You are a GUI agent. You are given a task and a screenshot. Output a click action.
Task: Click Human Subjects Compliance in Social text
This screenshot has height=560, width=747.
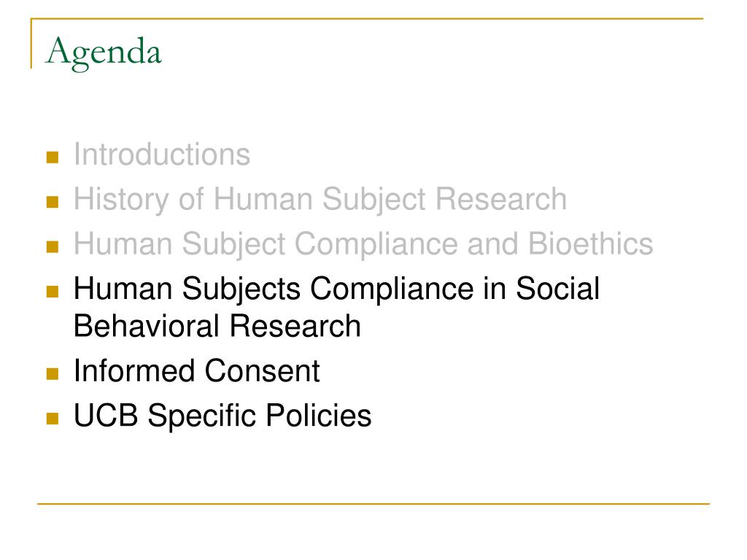pyautogui.click(x=336, y=289)
